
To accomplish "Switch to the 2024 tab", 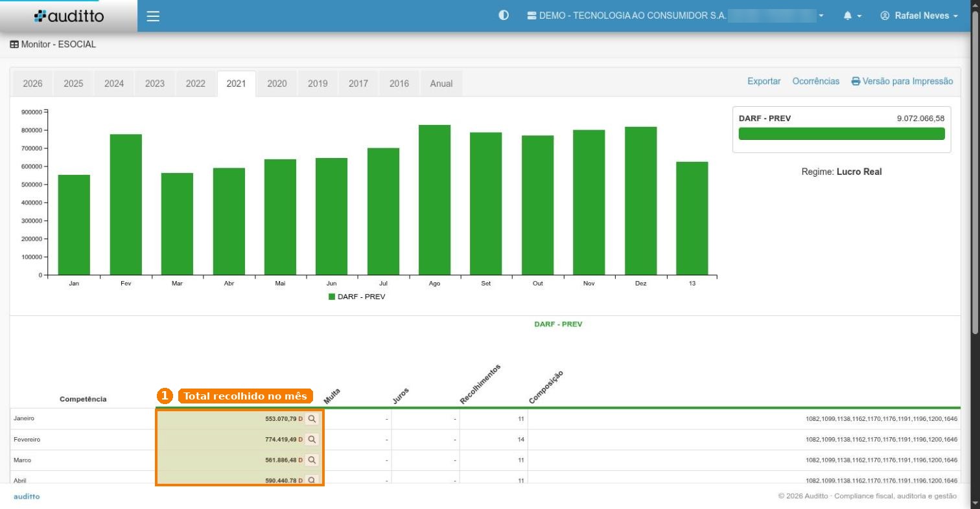I will (x=114, y=84).
